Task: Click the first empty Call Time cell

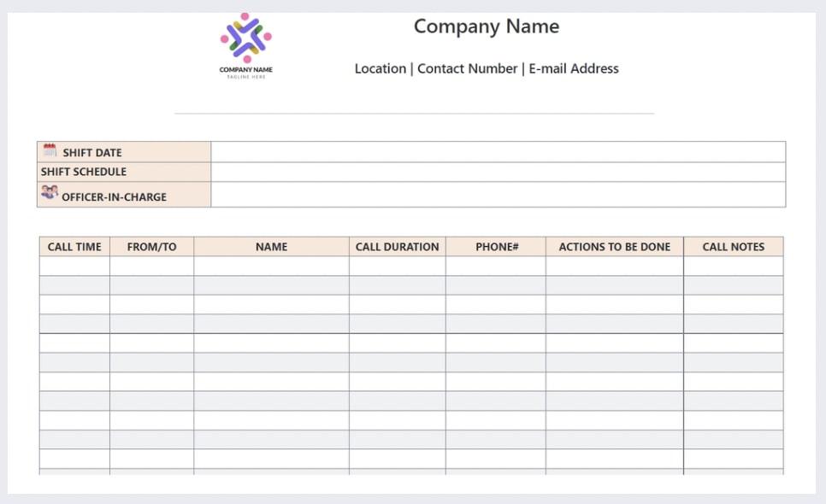Action: pos(74,267)
